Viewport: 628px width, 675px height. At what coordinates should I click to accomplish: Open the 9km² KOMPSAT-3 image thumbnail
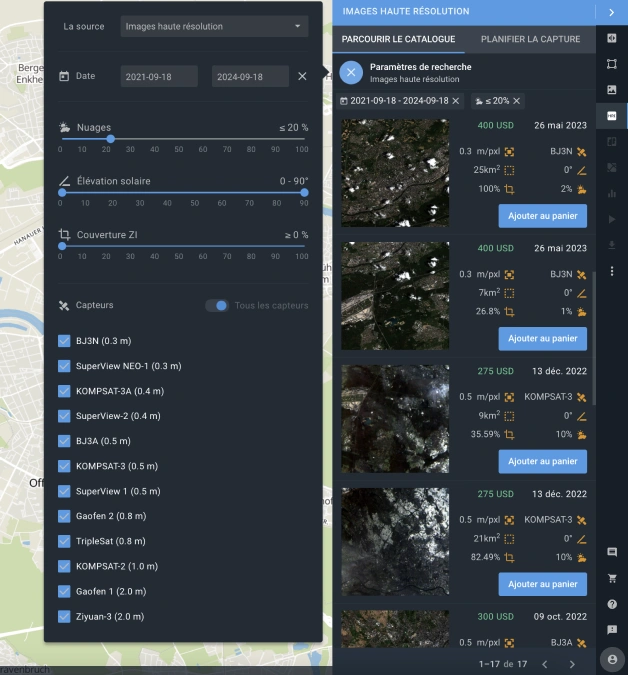coord(395,419)
